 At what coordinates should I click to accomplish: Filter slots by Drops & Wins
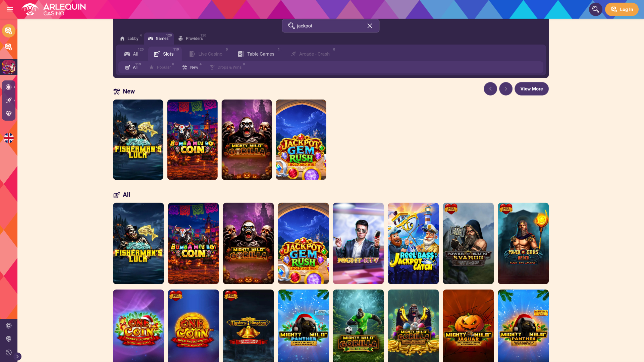(226, 67)
